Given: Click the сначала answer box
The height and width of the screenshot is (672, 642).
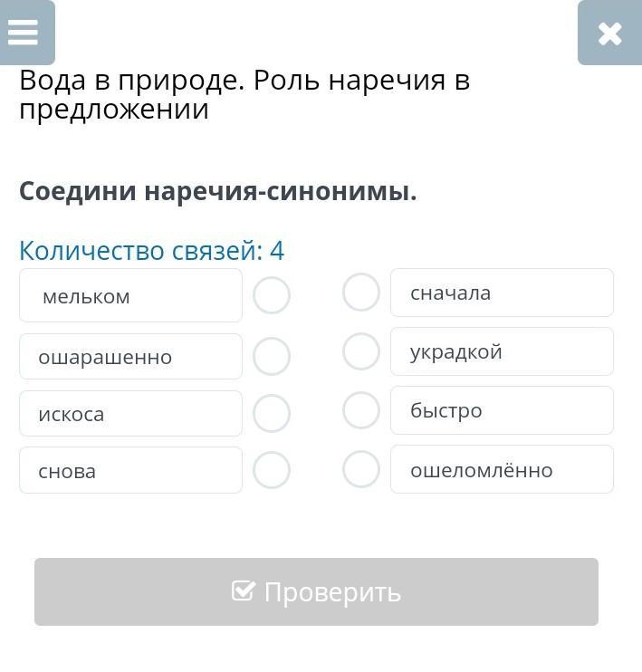Looking at the screenshot, I should 502,293.
